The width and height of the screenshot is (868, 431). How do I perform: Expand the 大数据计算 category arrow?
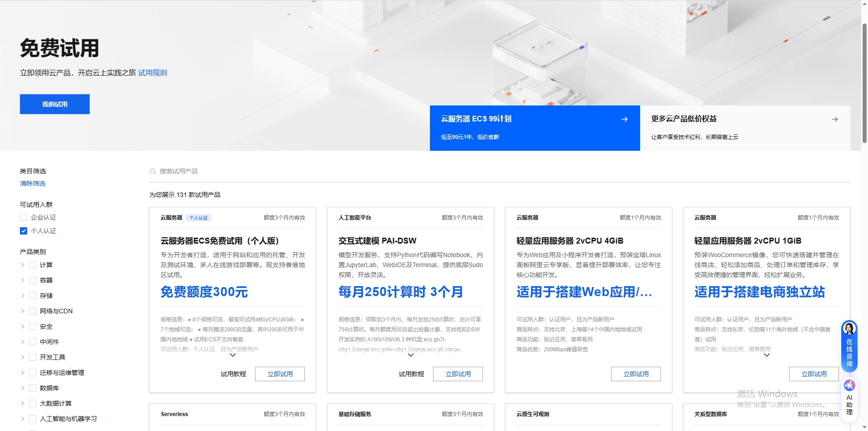click(23, 403)
